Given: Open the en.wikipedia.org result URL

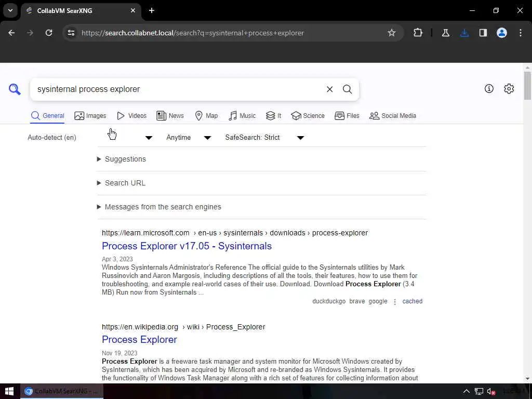Looking at the screenshot, I should [x=183, y=327].
